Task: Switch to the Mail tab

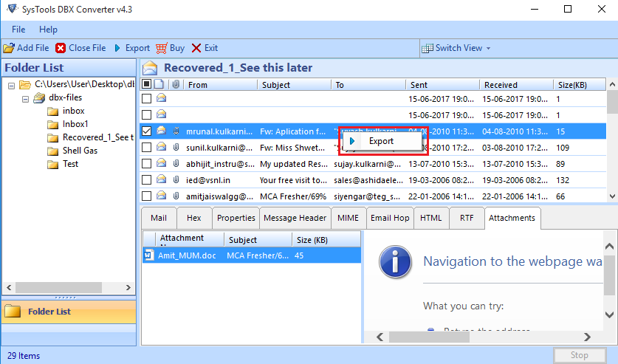Action: point(159,219)
